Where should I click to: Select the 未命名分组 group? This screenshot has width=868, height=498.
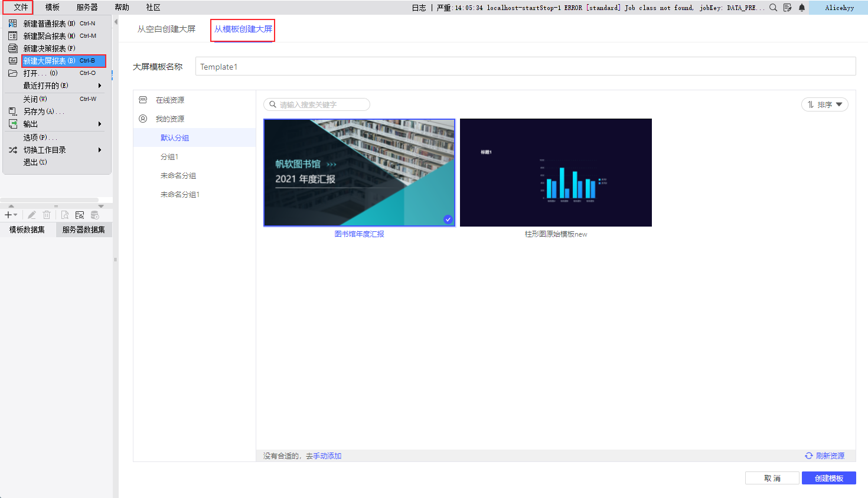[194, 175]
